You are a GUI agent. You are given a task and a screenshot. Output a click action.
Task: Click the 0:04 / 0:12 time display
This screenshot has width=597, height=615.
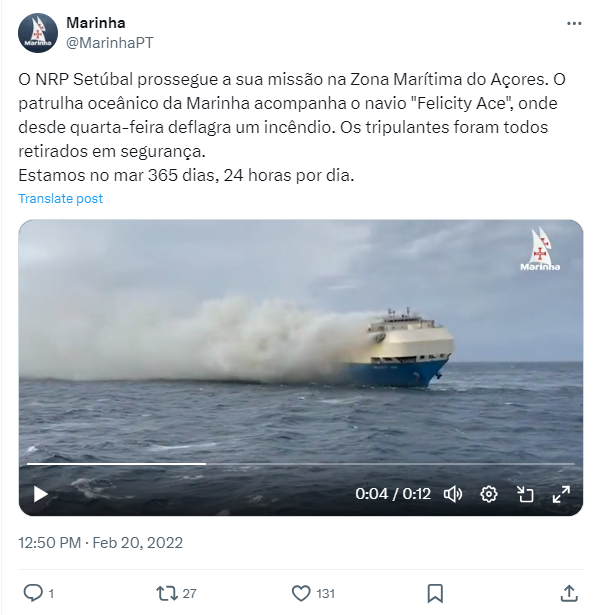pos(393,494)
